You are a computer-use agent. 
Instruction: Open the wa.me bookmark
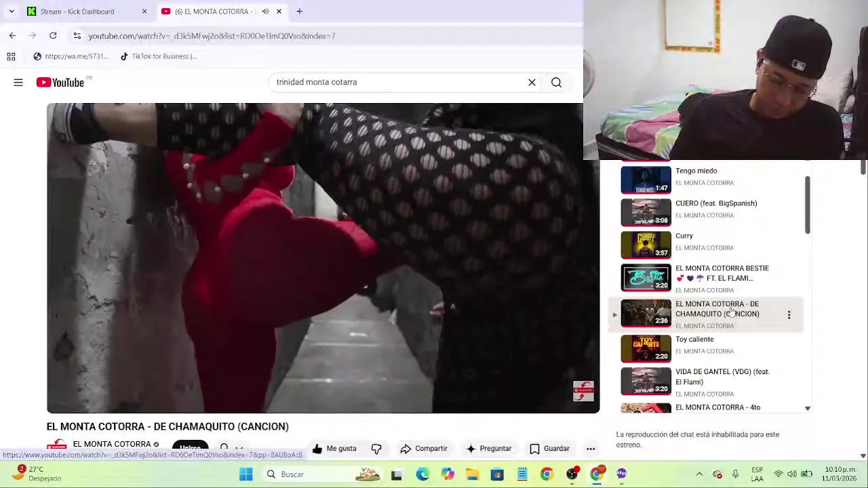coord(71,56)
